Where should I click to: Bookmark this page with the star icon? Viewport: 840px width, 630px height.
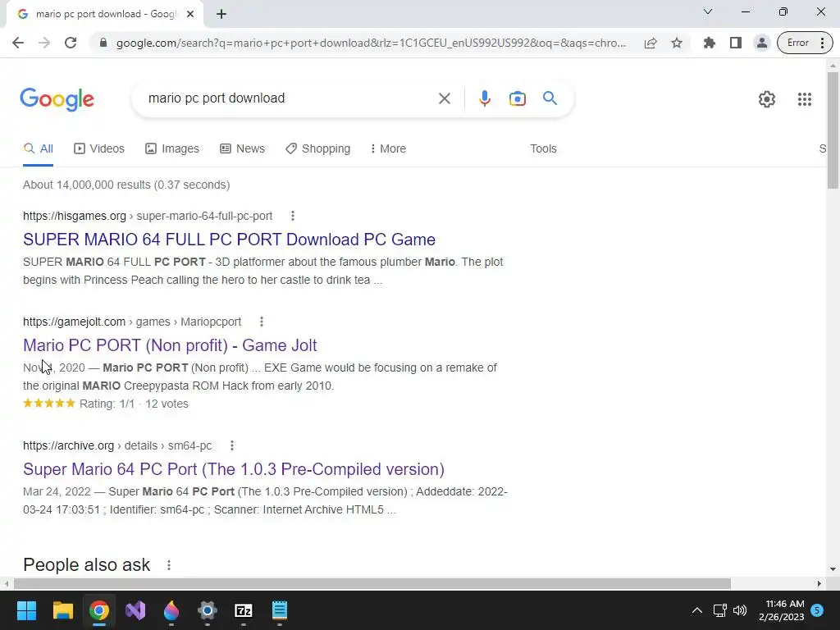[677, 43]
